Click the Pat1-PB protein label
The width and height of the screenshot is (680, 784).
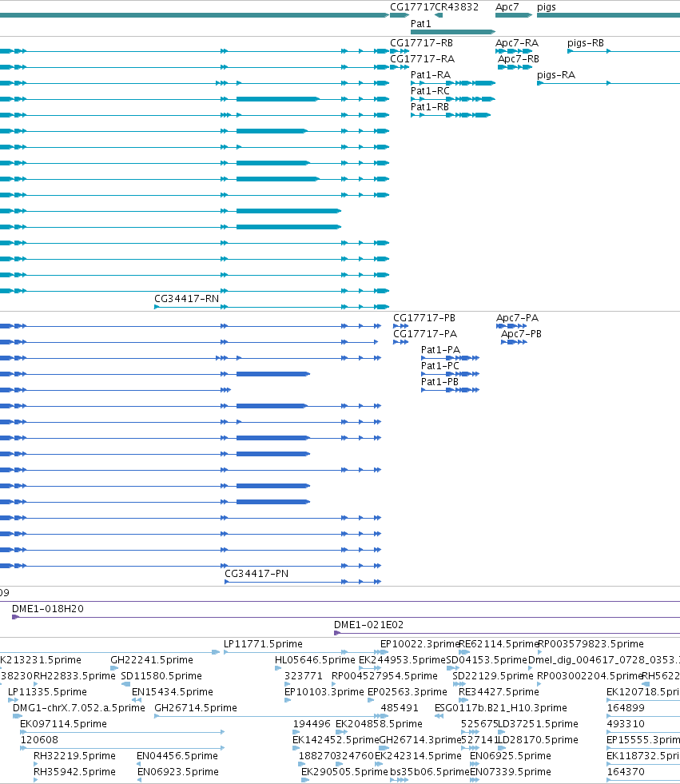coord(439,382)
